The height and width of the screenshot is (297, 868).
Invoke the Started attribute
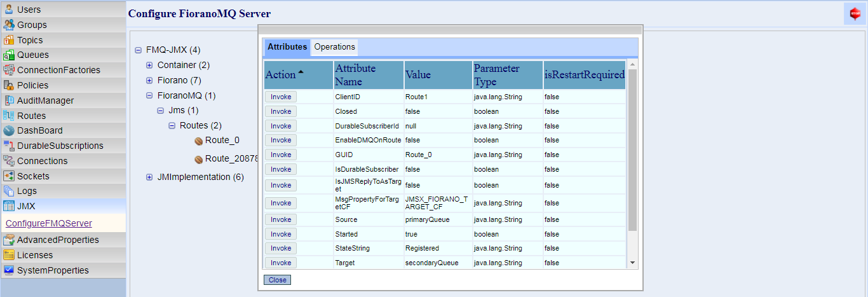281,234
